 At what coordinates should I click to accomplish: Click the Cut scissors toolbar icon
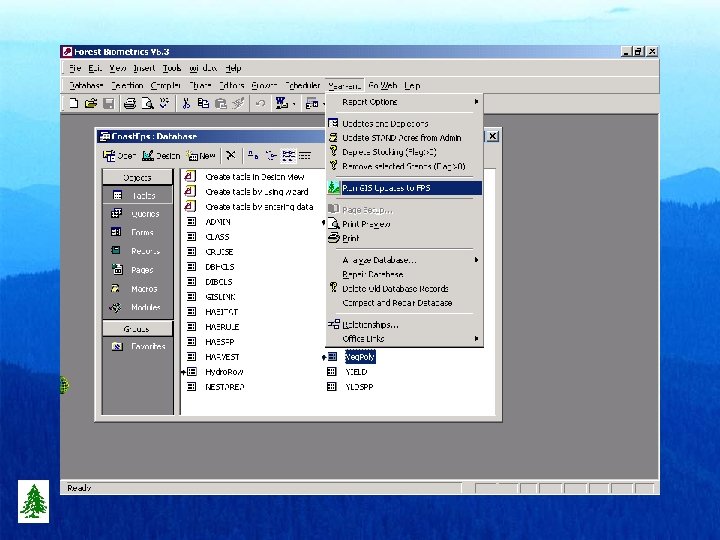click(x=186, y=103)
